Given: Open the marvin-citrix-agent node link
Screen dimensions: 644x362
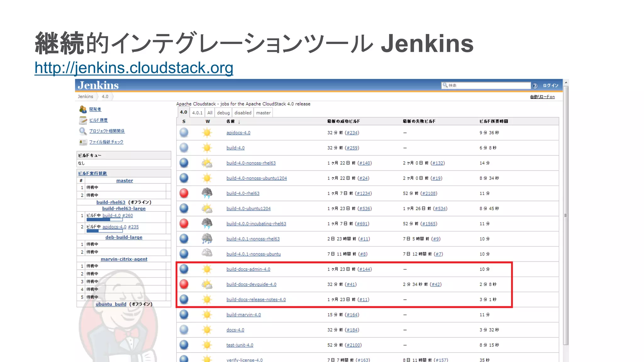Looking at the screenshot, I should (x=124, y=259).
